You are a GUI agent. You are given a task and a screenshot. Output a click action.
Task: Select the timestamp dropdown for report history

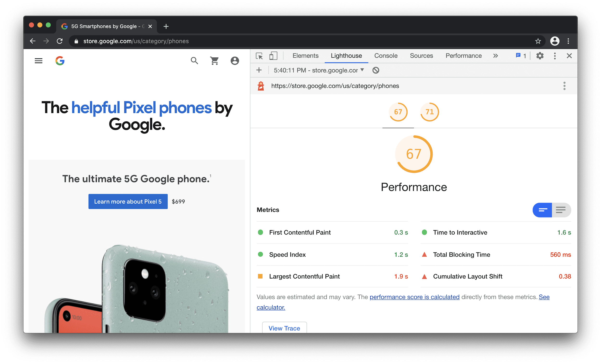317,70
